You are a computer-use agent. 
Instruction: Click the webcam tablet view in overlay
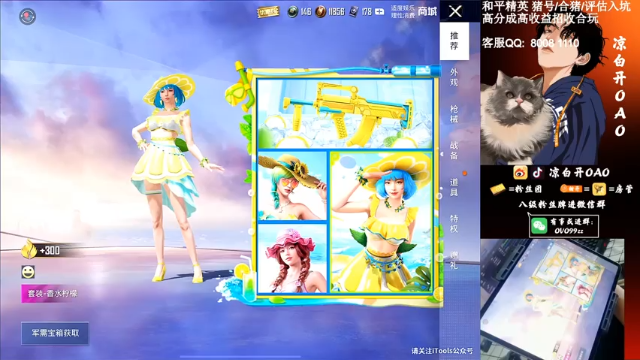552,299
